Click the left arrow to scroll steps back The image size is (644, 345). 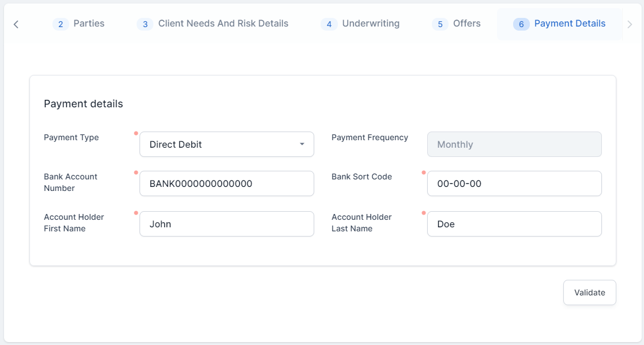[x=16, y=24]
